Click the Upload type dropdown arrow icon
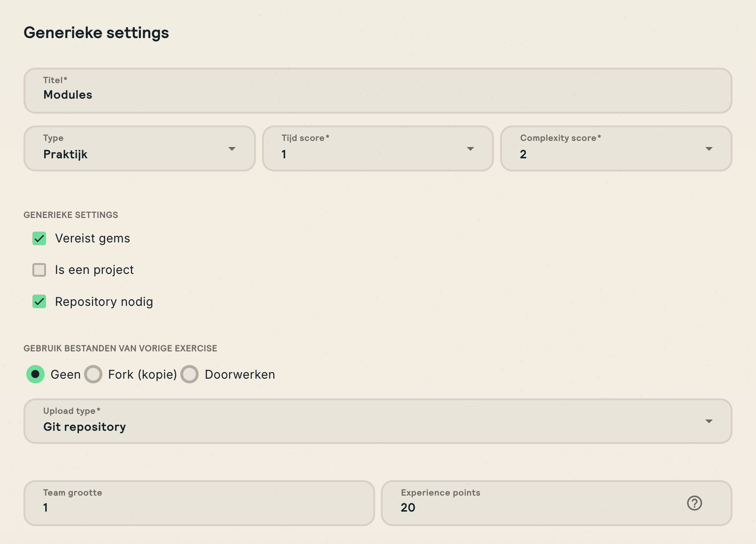The height and width of the screenshot is (544, 756). tap(709, 421)
